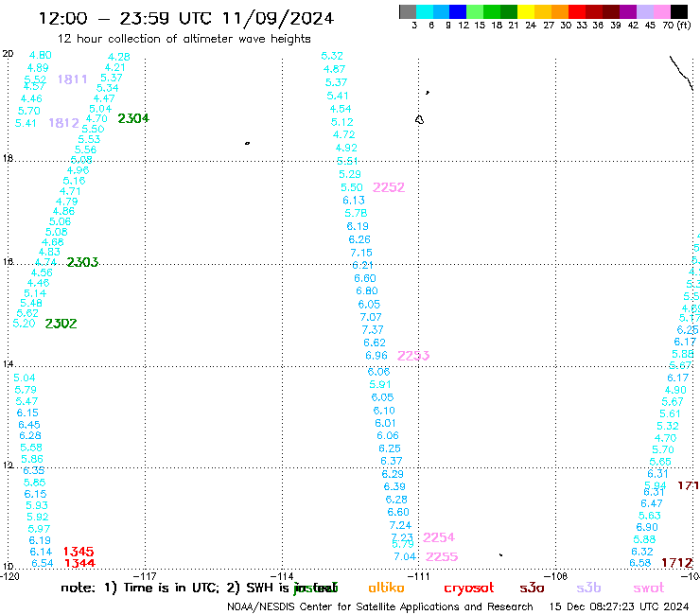This screenshot has height=615, width=700.
Task: Select the pink swatch near the 70 ft label
Action: click(662, 11)
